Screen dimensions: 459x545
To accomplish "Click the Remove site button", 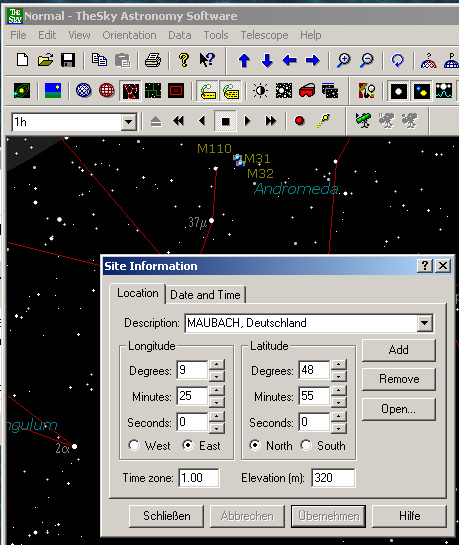I will [x=399, y=379].
